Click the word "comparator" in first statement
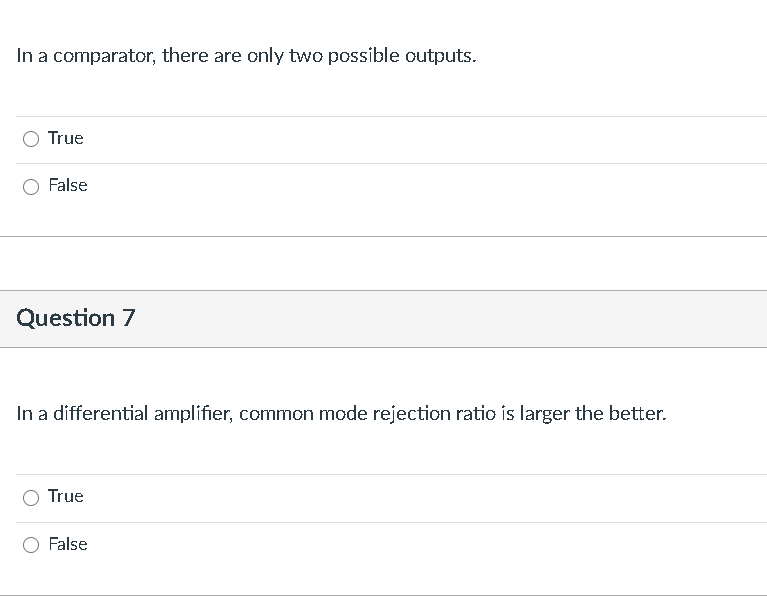 pyautogui.click(x=99, y=57)
